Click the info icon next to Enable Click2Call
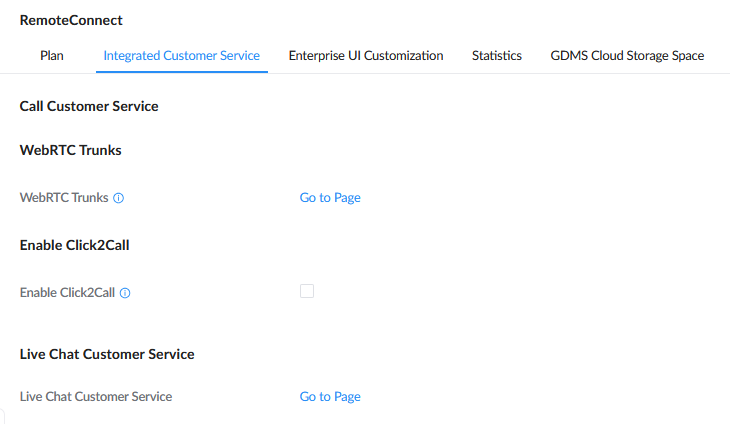730x424 pixels. pos(125,293)
